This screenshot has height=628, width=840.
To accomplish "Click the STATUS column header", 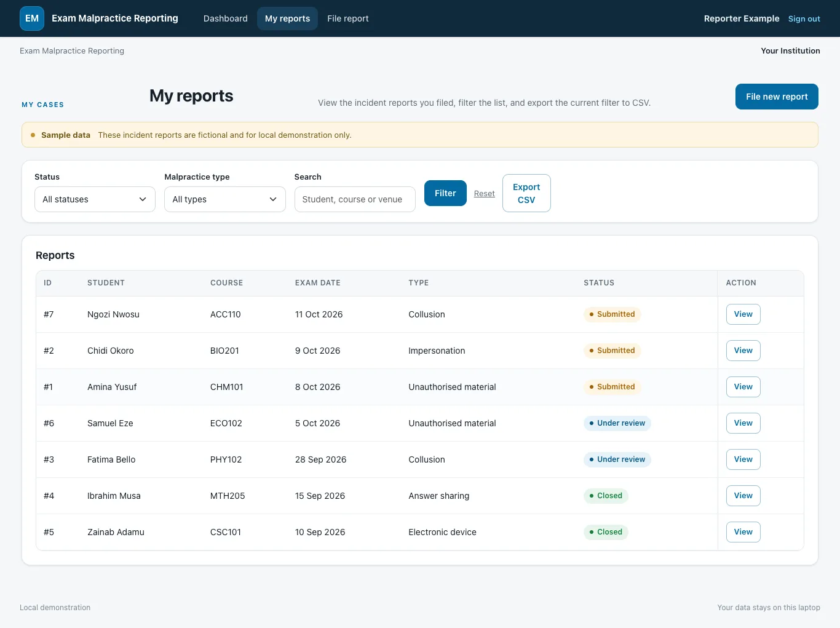I will pos(599,283).
